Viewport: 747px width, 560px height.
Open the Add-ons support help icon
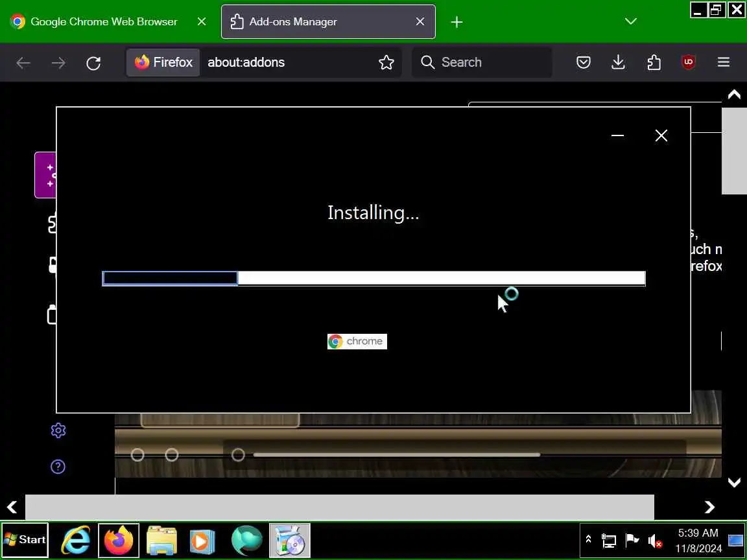58,467
